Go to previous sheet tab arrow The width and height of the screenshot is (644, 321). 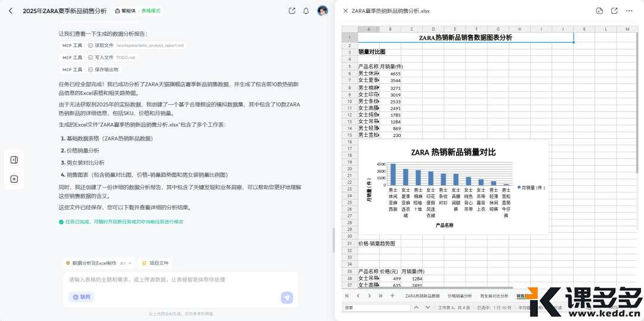click(358, 295)
